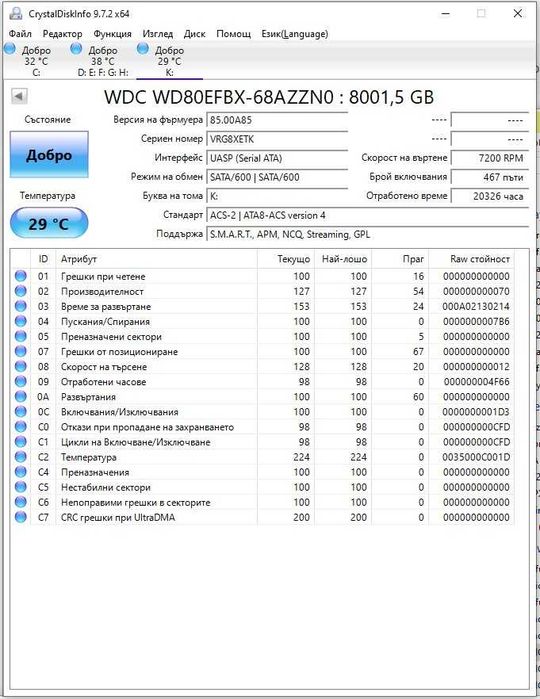Click interface field UASP (Serial ATA)
This screenshot has height=699, width=540.
pyautogui.click(x=277, y=158)
